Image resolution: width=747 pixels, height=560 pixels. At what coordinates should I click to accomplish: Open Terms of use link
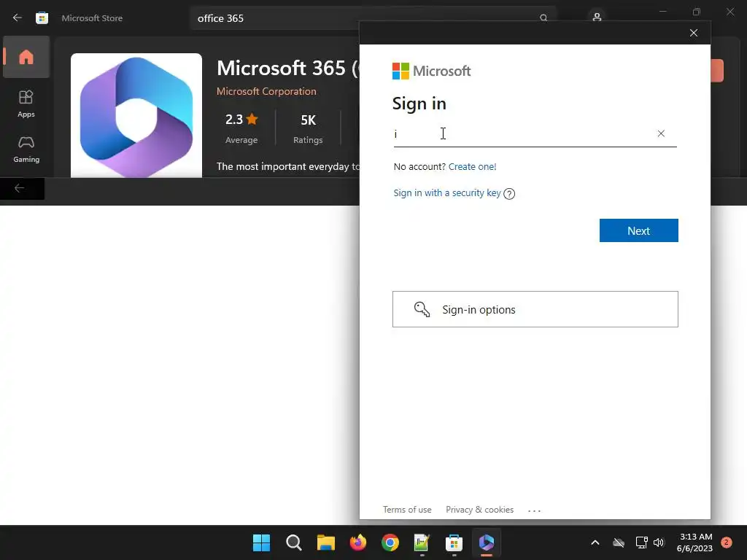click(407, 510)
